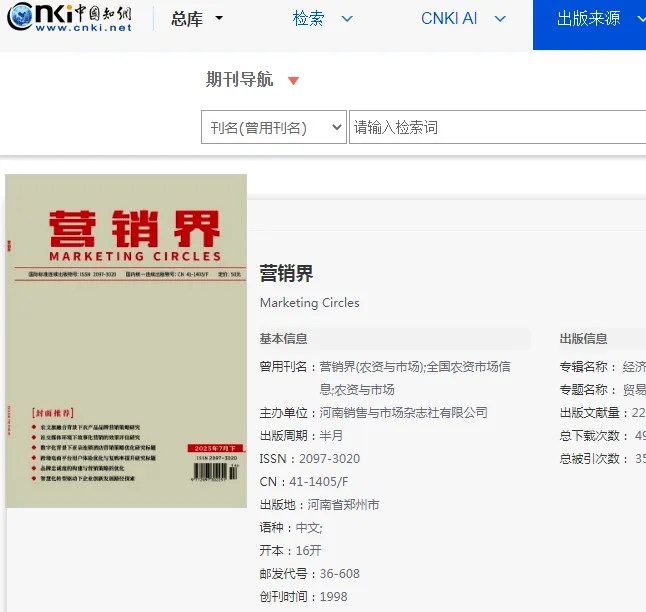This screenshot has height=612, width=646.
Task: Click the Marketing Circles subtitle
Action: pos(310,303)
